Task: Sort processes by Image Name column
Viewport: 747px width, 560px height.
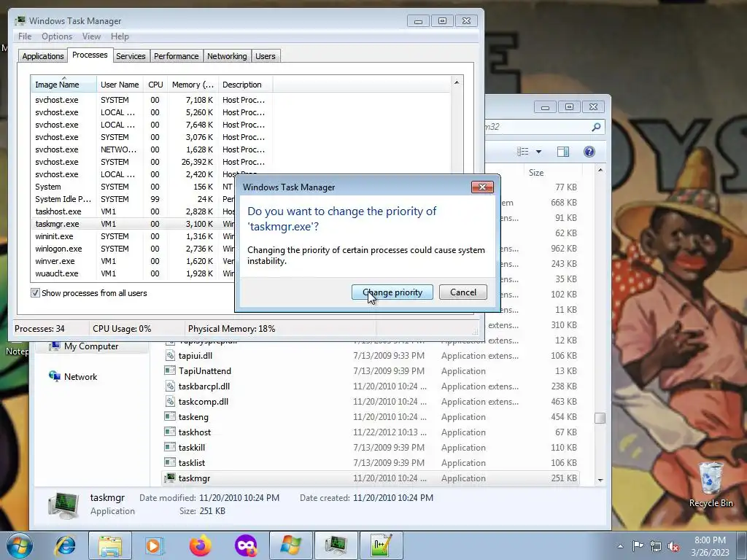Action: 63,85
